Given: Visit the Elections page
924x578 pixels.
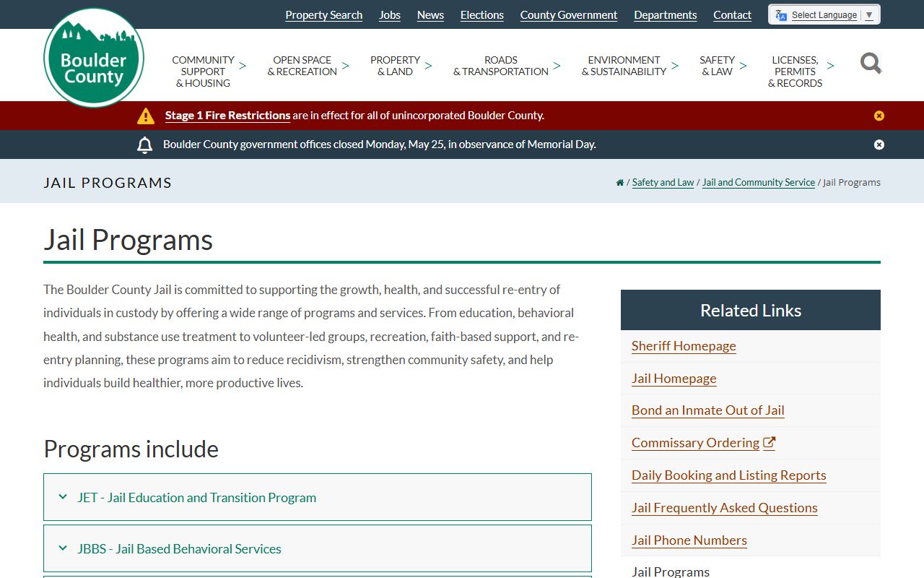Looking at the screenshot, I should coord(482,15).
